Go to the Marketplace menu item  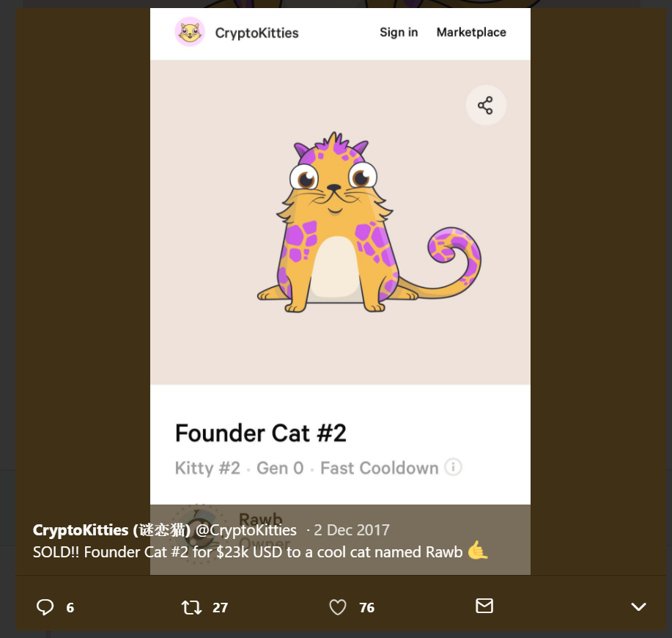(471, 32)
